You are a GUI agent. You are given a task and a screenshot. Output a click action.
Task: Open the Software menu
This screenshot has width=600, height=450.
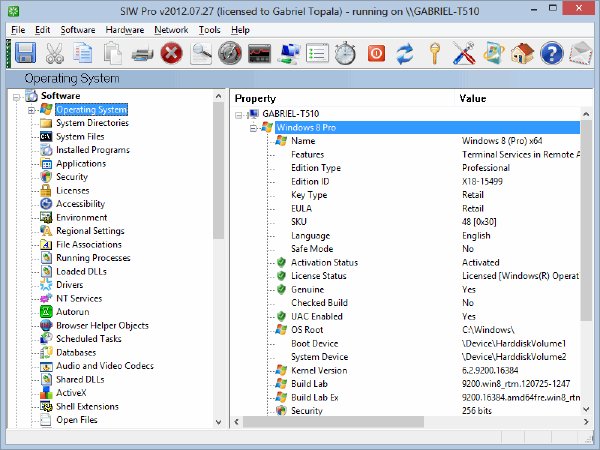tap(78, 30)
